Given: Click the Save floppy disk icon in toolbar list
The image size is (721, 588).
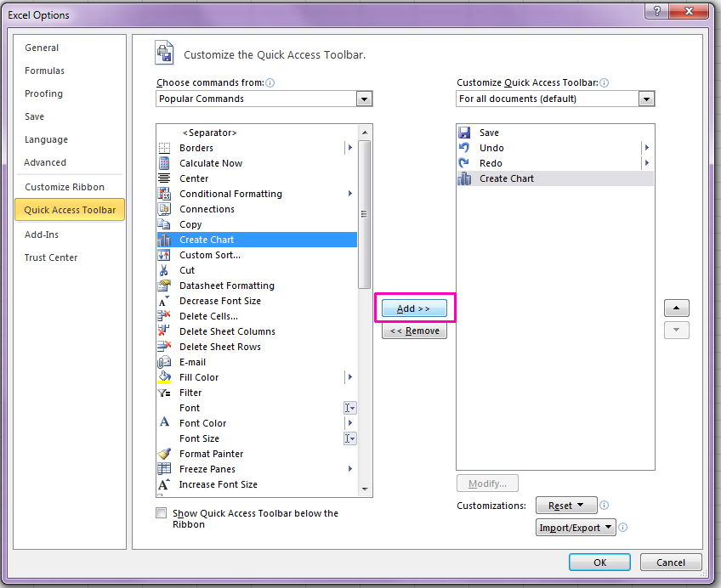Looking at the screenshot, I should pyautogui.click(x=464, y=133).
